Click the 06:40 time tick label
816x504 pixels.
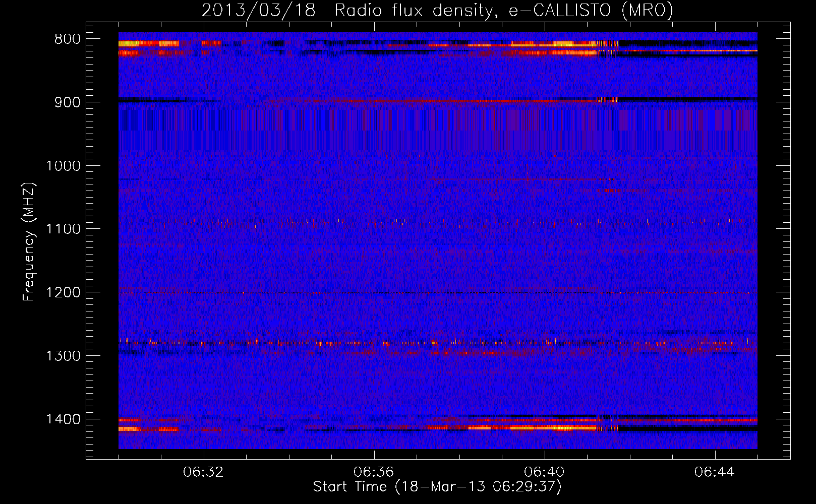(544, 472)
